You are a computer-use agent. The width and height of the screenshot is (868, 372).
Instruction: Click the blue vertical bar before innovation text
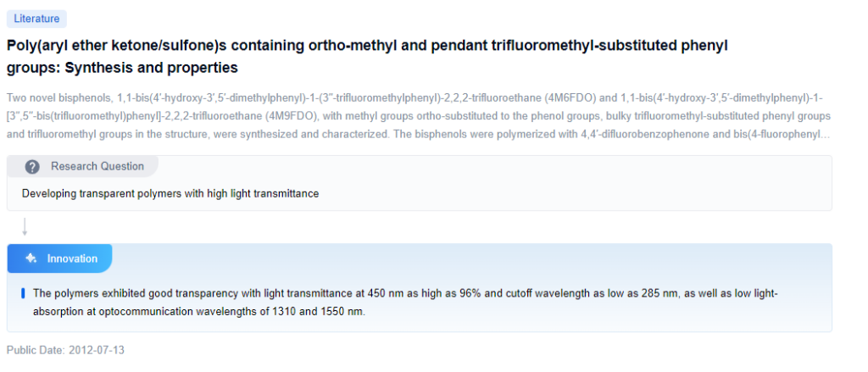(23, 293)
